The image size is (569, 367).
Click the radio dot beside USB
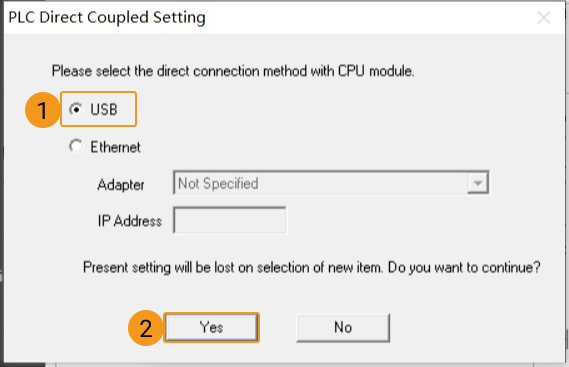tap(76, 109)
